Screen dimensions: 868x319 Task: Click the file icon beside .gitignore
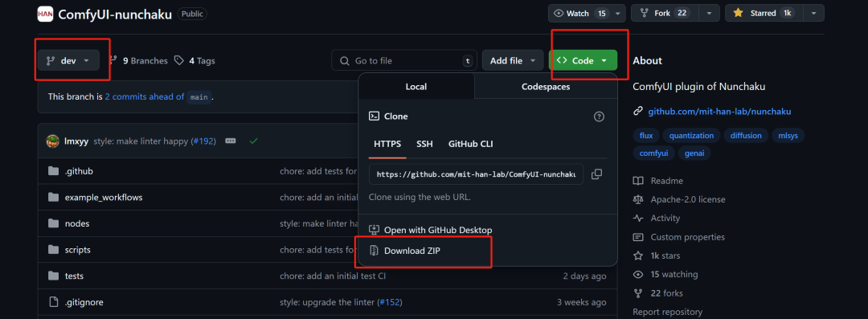click(x=53, y=302)
